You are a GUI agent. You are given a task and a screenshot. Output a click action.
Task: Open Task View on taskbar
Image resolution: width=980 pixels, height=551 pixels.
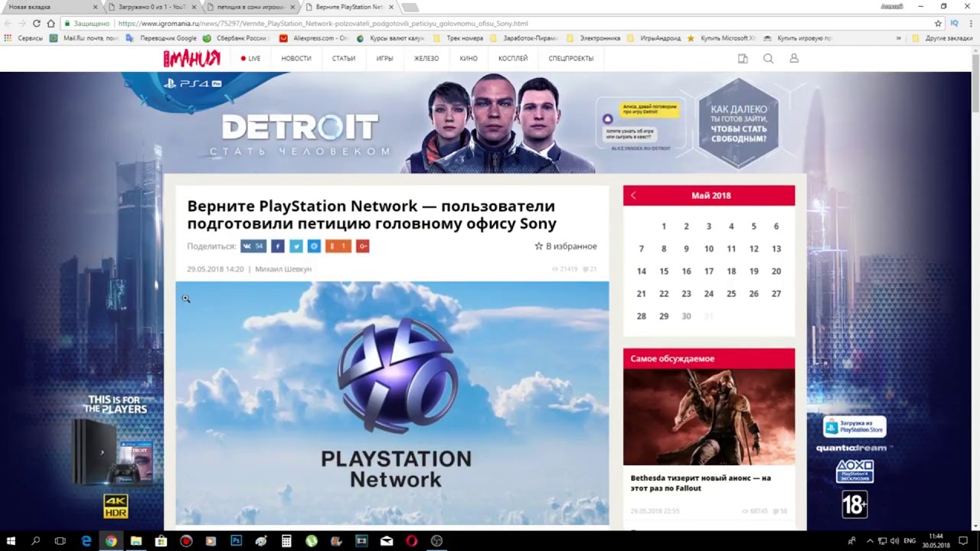(x=60, y=541)
